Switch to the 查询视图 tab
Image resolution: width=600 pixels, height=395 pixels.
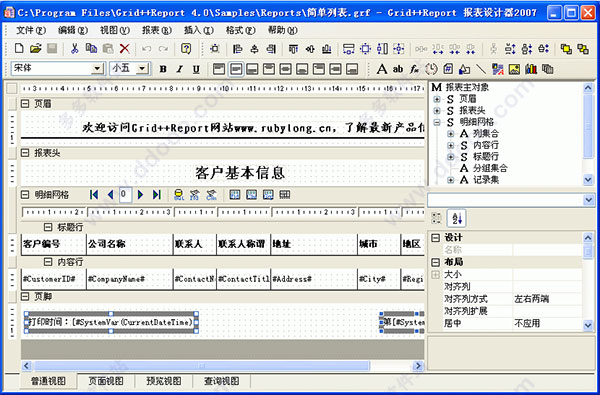[x=222, y=381]
